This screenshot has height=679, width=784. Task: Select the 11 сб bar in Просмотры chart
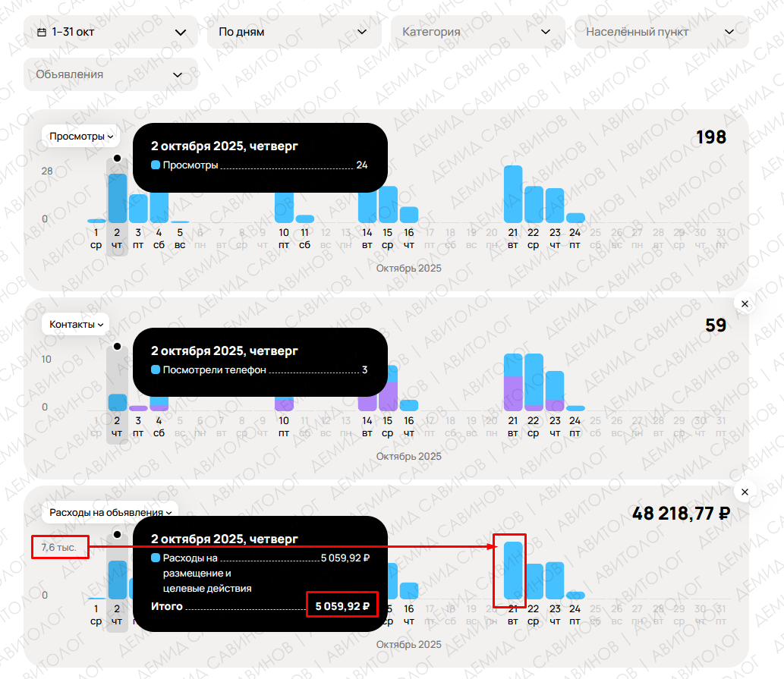pyautogui.click(x=305, y=218)
